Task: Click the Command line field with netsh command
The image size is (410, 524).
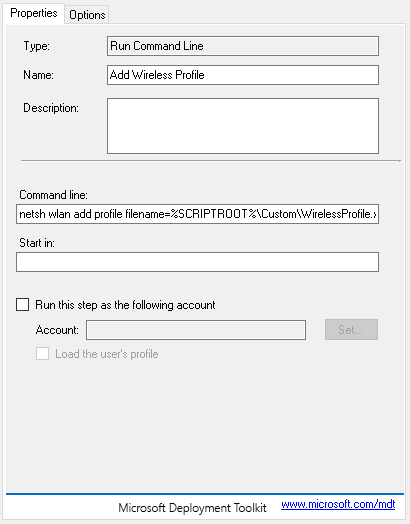Action: point(197,214)
